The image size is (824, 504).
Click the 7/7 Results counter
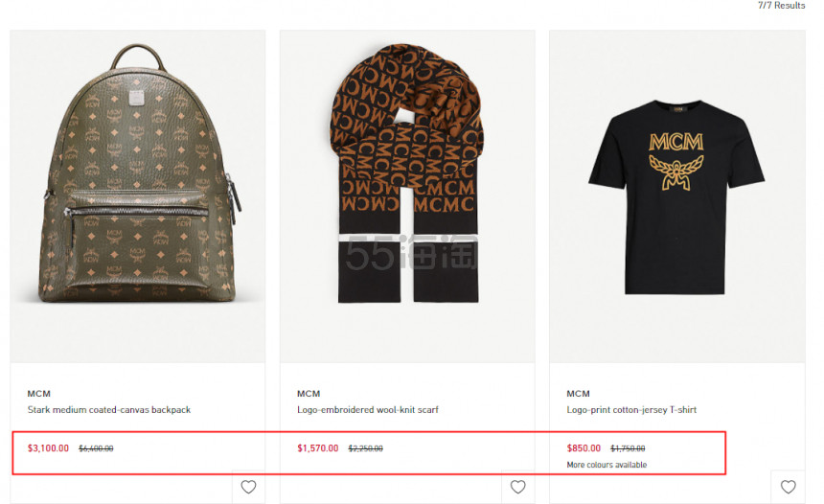coord(781,6)
